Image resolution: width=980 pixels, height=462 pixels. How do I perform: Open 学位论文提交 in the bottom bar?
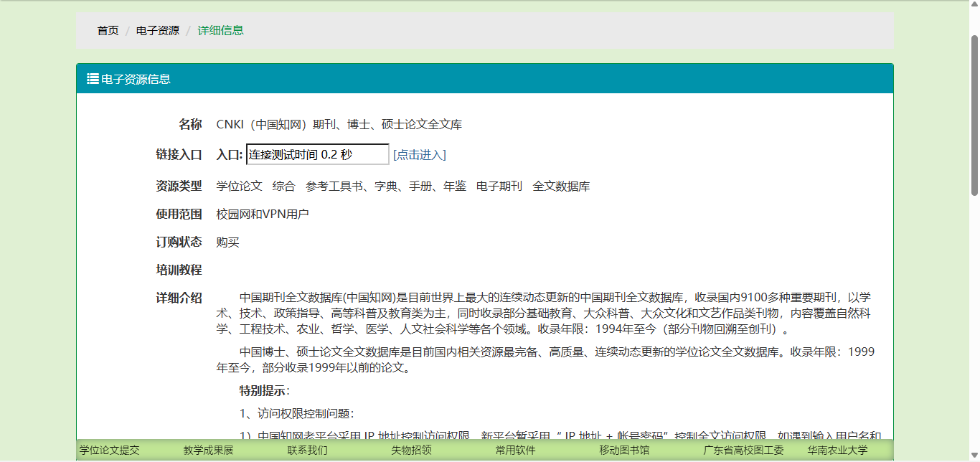coord(110,451)
